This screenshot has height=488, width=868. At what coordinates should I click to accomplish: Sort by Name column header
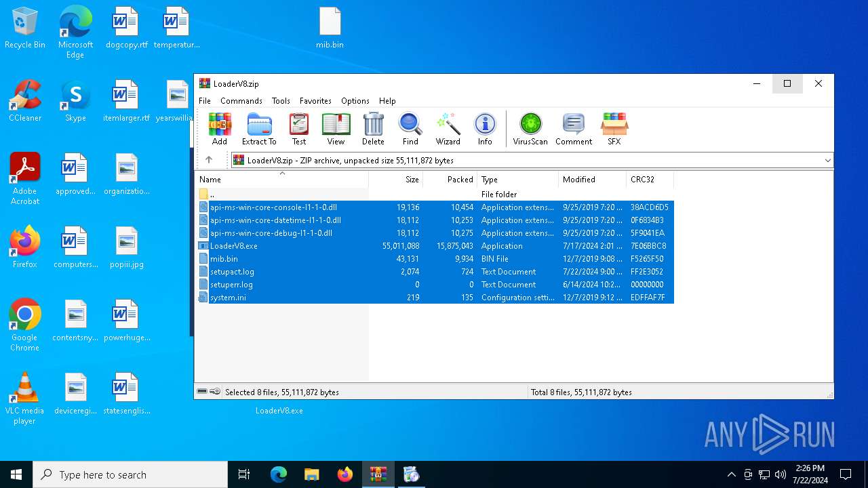(x=282, y=180)
